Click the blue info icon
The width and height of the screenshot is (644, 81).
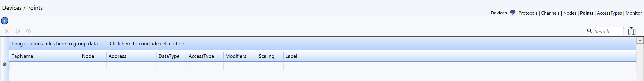5,21
